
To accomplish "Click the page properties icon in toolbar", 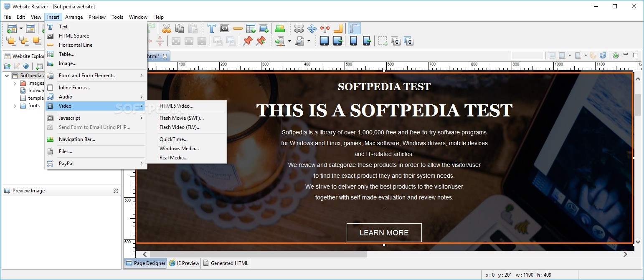I will point(30,28).
